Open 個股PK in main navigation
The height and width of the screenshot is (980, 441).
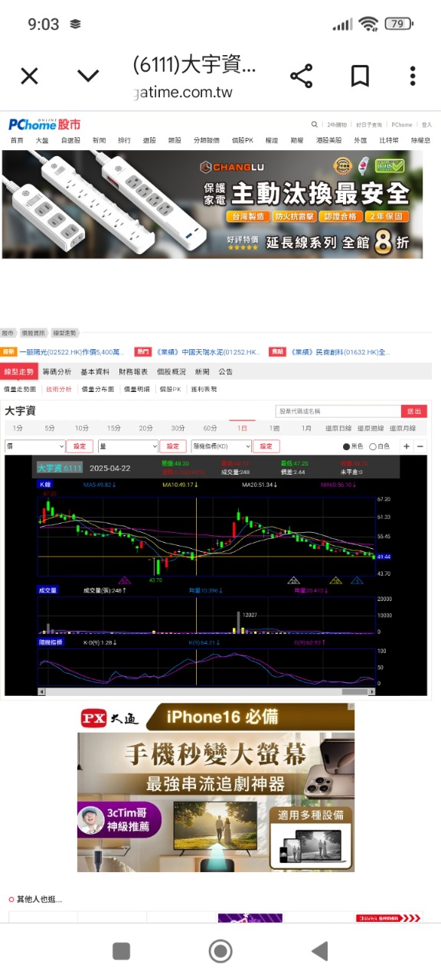click(x=243, y=140)
